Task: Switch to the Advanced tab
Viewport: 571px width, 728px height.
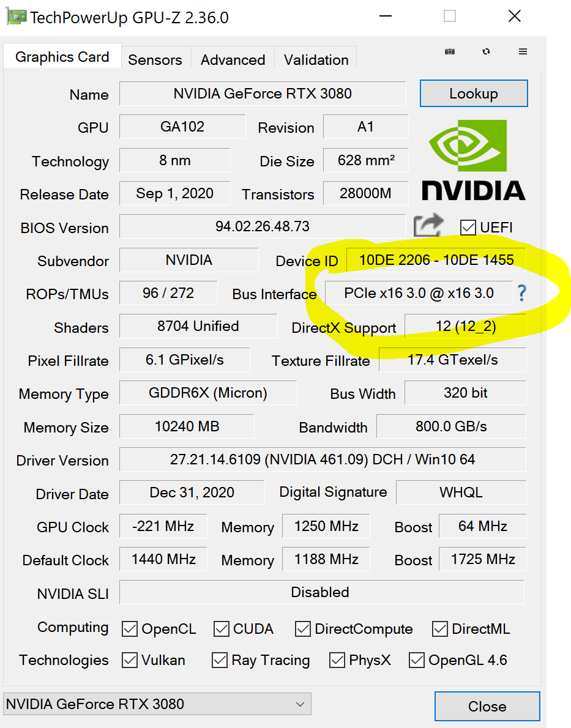Action: [233, 59]
